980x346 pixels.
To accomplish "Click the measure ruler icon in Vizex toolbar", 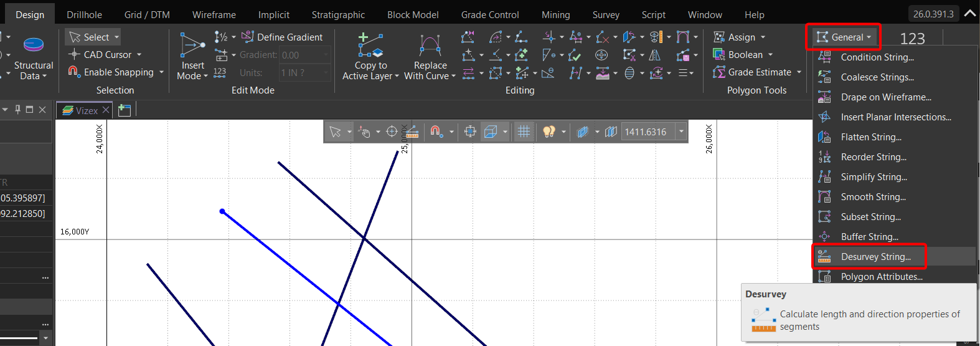I will 412,132.
